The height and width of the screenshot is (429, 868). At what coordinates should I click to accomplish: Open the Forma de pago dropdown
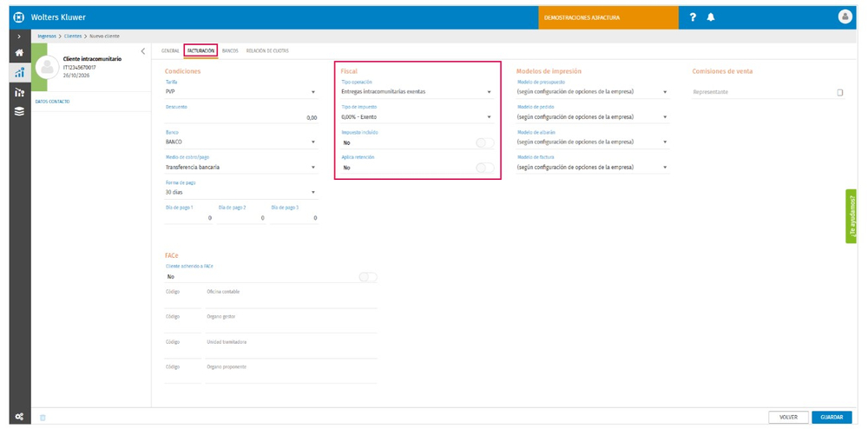click(x=241, y=192)
